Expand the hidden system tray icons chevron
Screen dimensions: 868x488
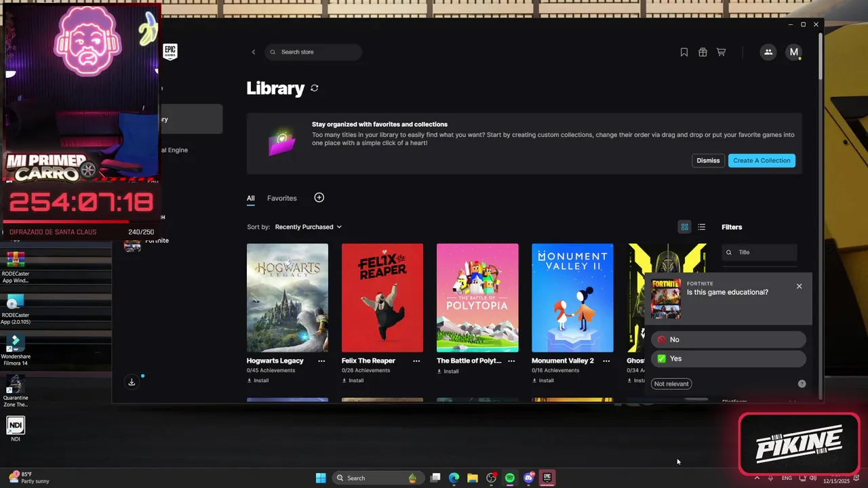[757, 478]
